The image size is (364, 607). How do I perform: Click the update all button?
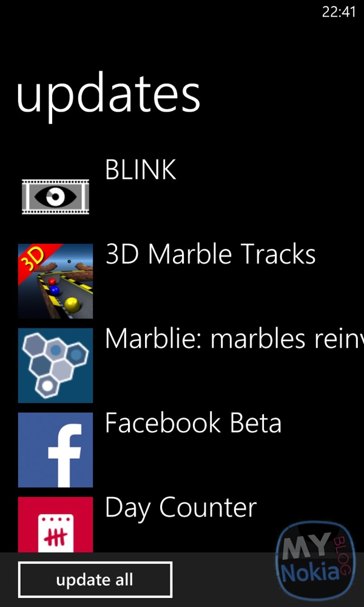[95, 580]
